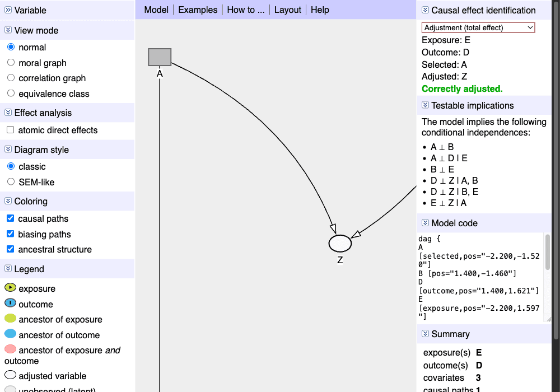Open the Examples menu
Viewport: 560px width, 392px height.
197,10
